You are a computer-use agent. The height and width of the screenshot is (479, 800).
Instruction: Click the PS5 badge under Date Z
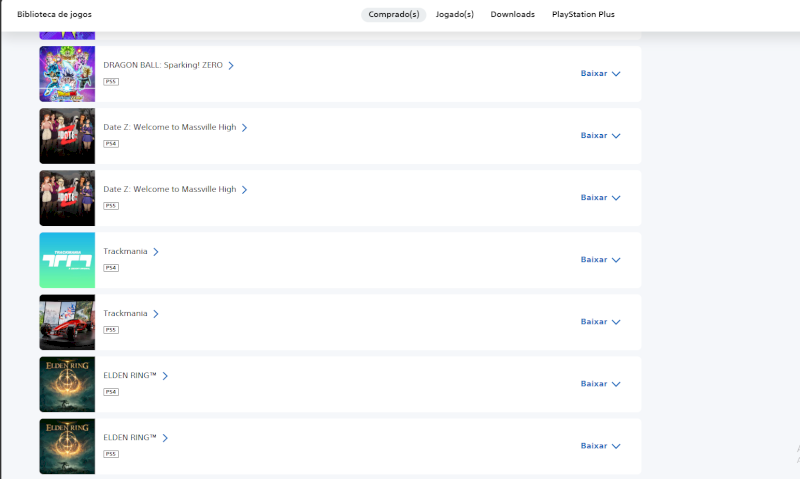coord(111,206)
